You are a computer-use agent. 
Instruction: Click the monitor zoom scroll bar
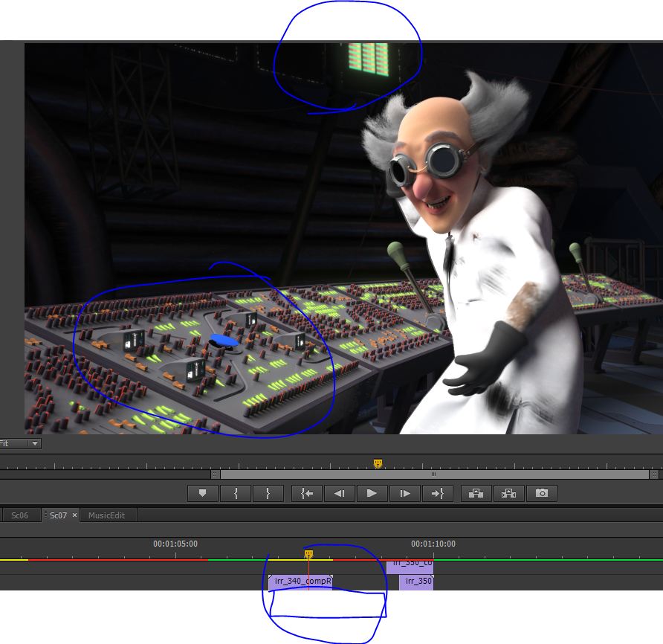point(433,474)
